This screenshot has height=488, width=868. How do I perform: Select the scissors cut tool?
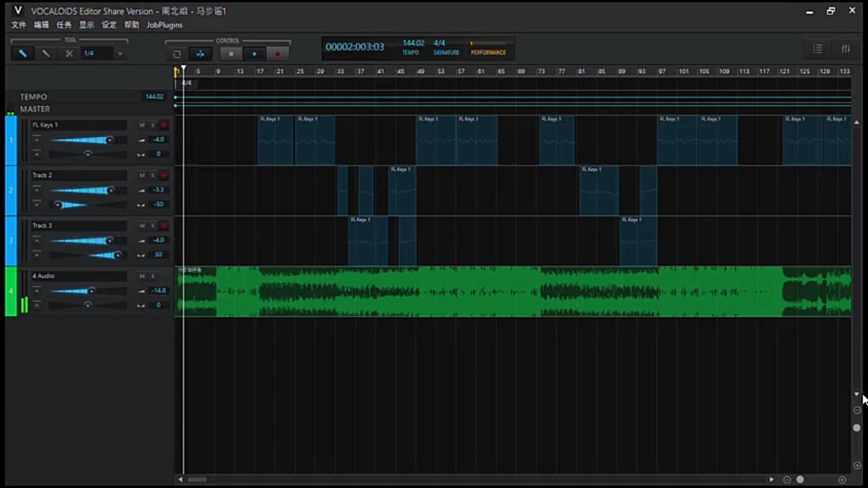point(68,54)
